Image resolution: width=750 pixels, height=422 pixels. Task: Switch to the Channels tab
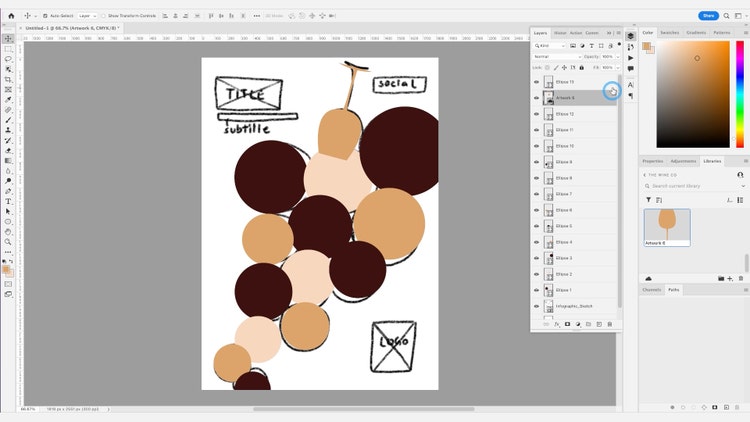coord(652,290)
